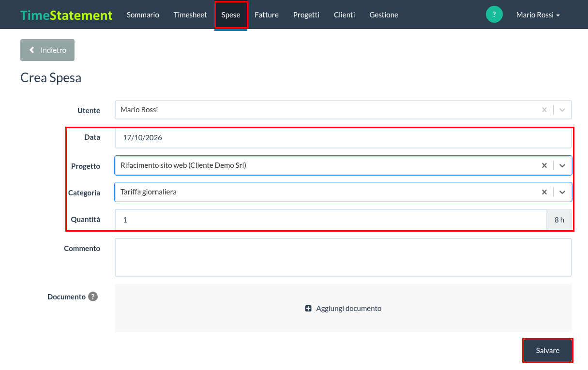Viewport: 588px width, 370px height.
Task: Open the Sommario menu item
Action: 143,15
